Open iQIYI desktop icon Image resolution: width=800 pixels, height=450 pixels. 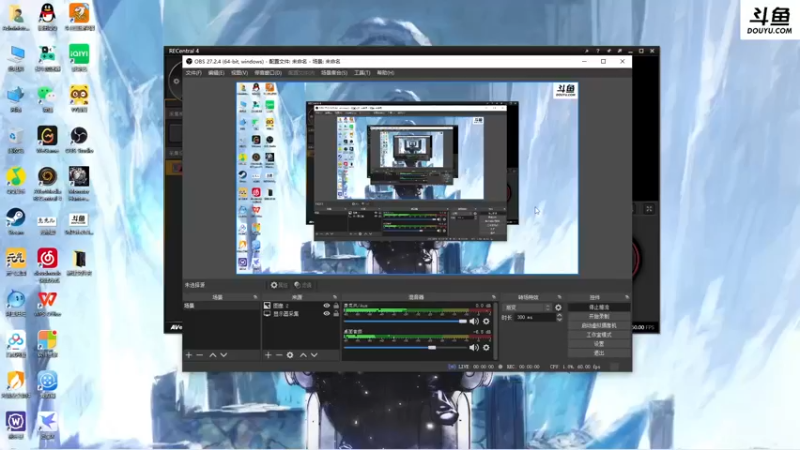point(79,57)
